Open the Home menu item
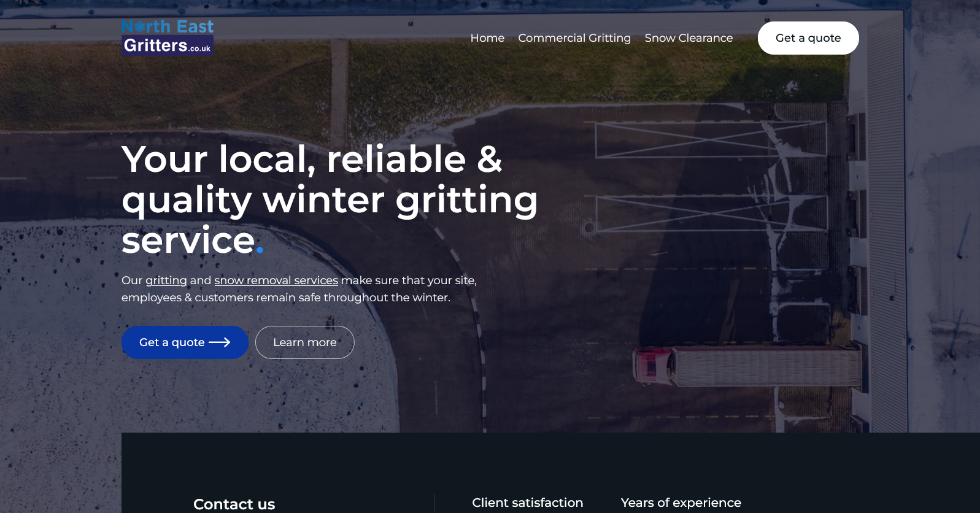Viewport: 980px width, 513px height. click(x=487, y=38)
